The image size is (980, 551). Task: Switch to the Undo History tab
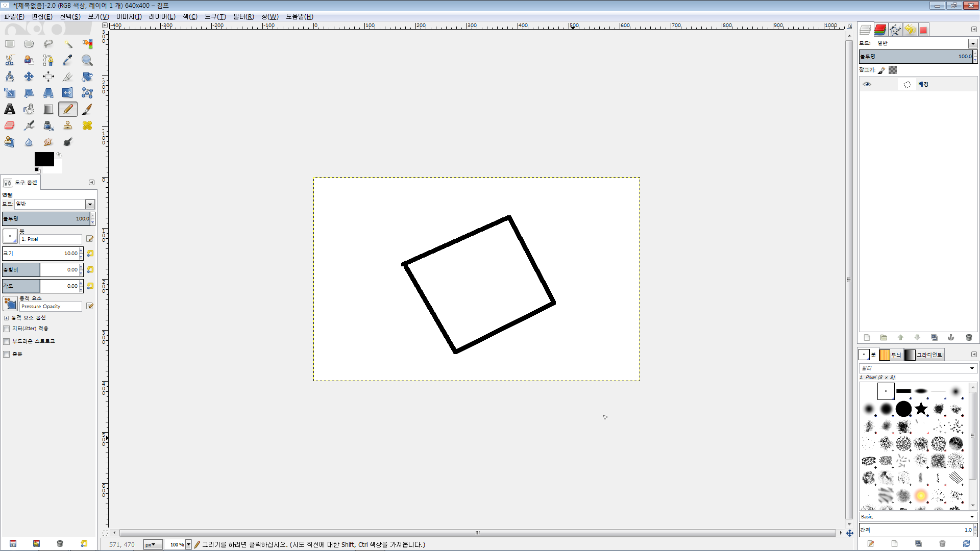click(910, 30)
